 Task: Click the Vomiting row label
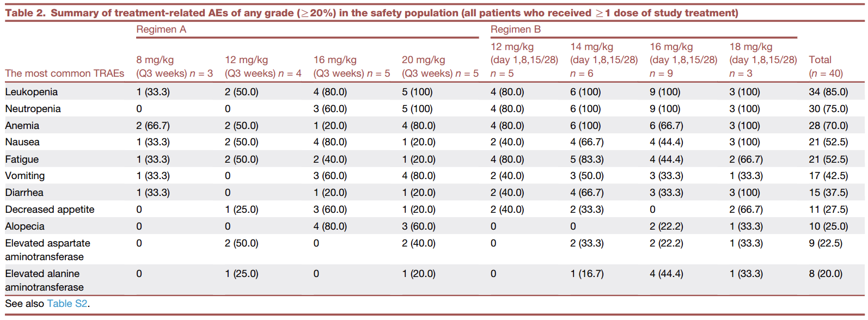click(25, 176)
